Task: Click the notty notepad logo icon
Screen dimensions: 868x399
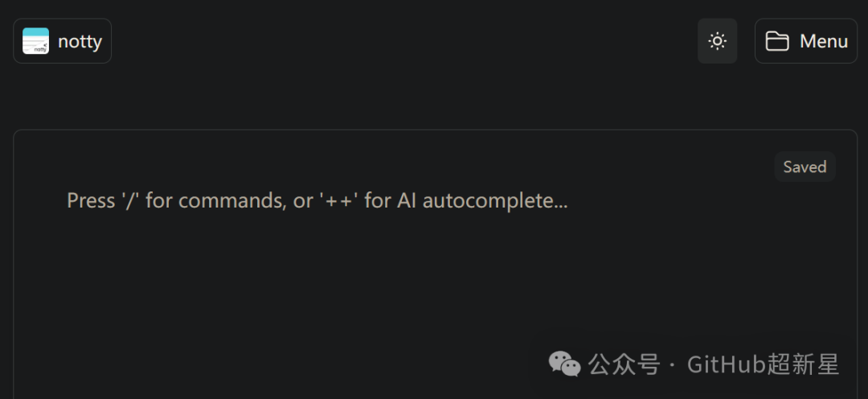Action: pos(35,41)
